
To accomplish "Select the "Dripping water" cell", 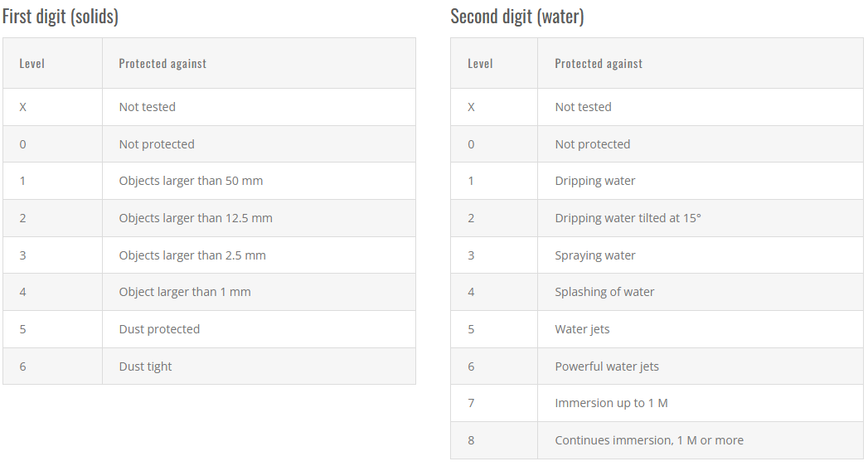I will click(x=701, y=181).
